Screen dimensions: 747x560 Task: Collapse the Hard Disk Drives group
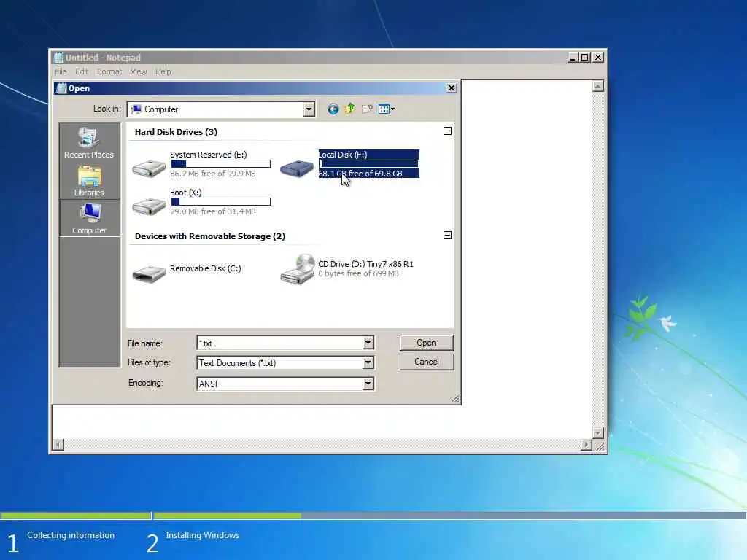click(447, 131)
